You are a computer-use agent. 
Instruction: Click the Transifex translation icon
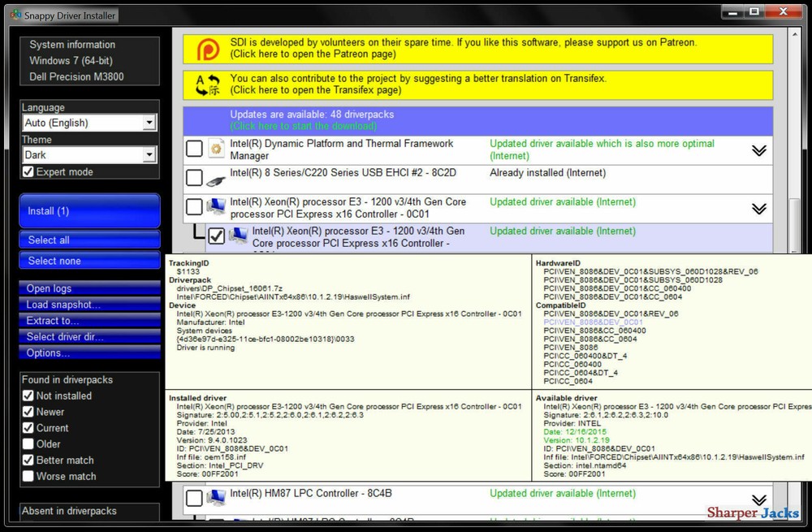pos(210,84)
